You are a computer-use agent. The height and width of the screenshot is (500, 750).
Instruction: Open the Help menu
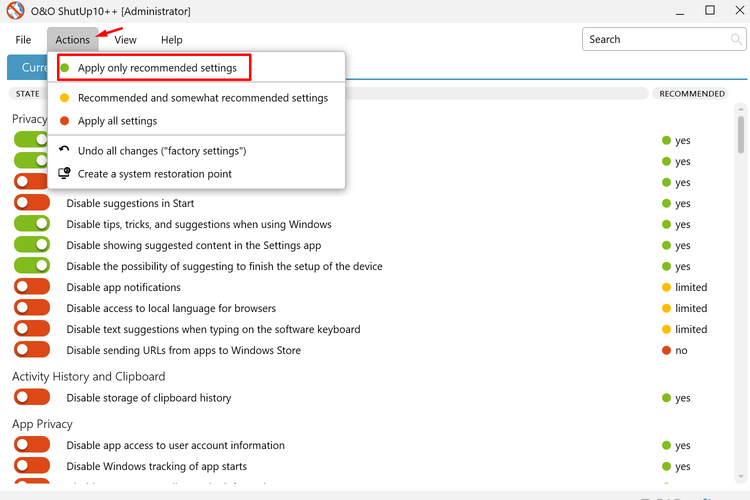click(x=172, y=40)
